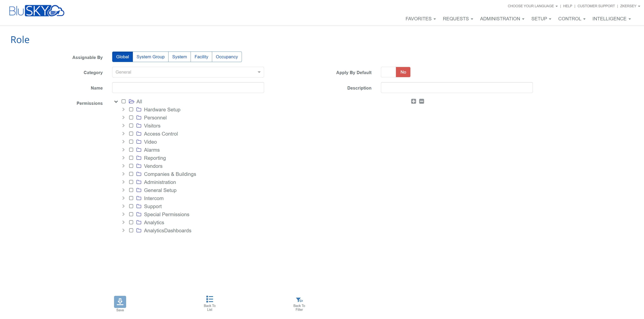Select the Occupancy button
Viewport: 644px width, 319px height.
226,57
